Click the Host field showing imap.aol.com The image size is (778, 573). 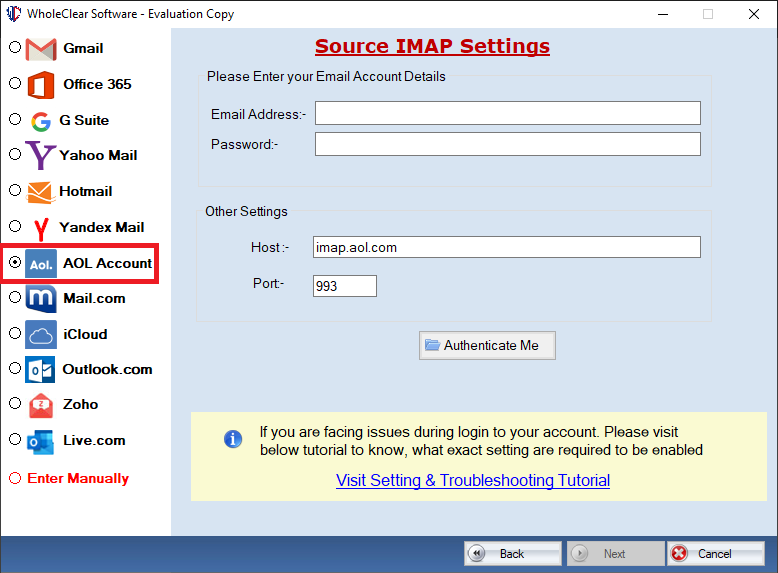[507, 247]
